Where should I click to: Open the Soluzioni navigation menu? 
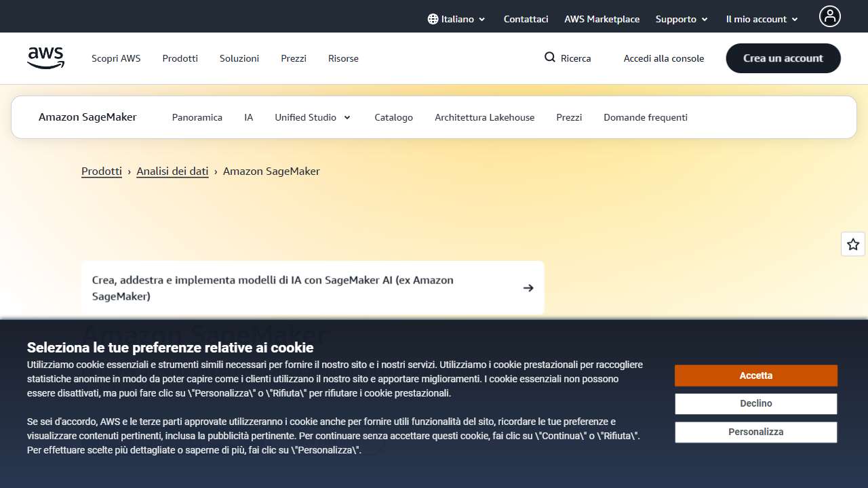[x=239, y=58]
